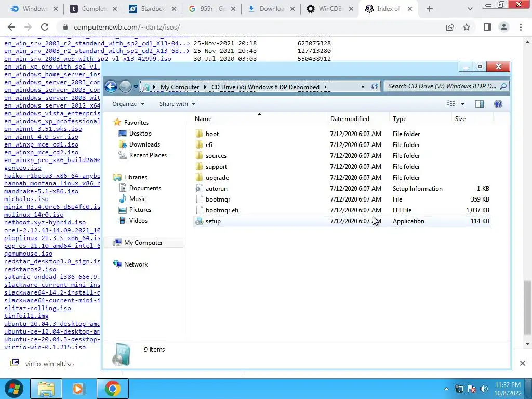The image size is (532, 399).
Task: Open Recent Places in the navigation pane
Action: tap(148, 155)
